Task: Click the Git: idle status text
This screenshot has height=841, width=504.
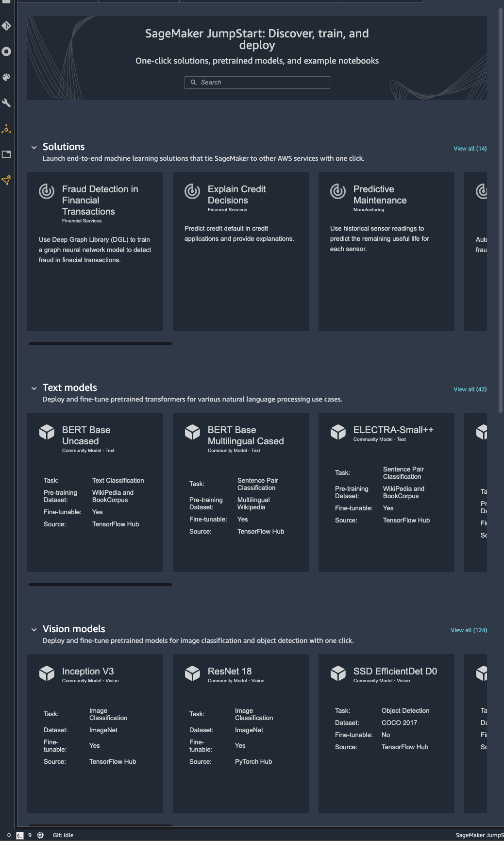Action: pyautogui.click(x=63, y=835)
